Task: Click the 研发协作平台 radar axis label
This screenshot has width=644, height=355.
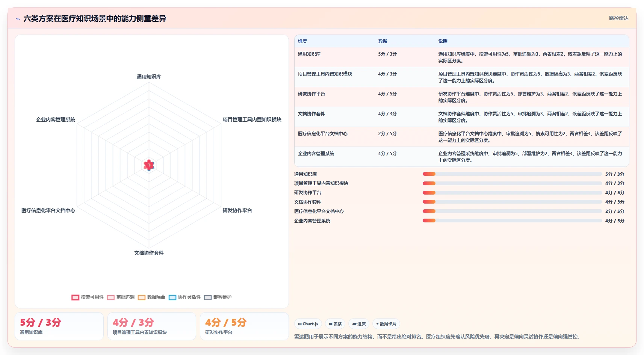Action: [x=237, y=210]
